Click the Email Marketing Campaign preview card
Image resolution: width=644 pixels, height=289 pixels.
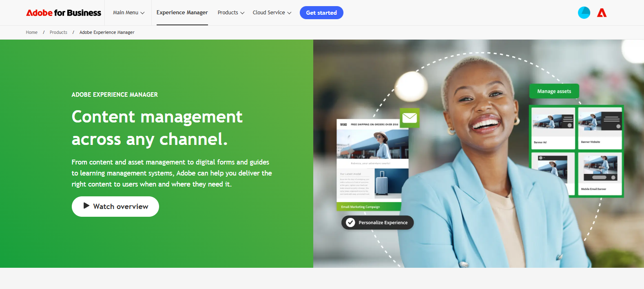(x=372, y=165)
